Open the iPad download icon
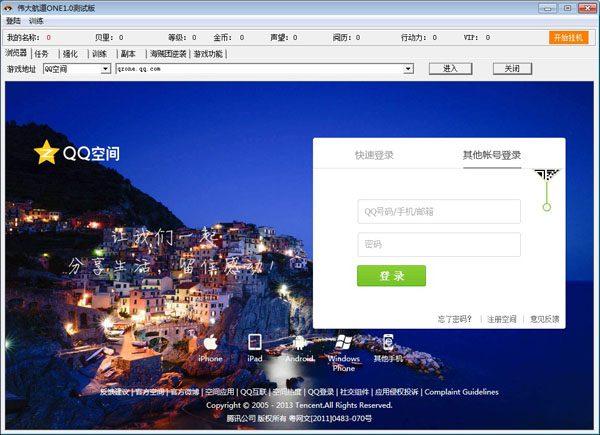Viewport: 600px width, 435px height. (255, 342)
